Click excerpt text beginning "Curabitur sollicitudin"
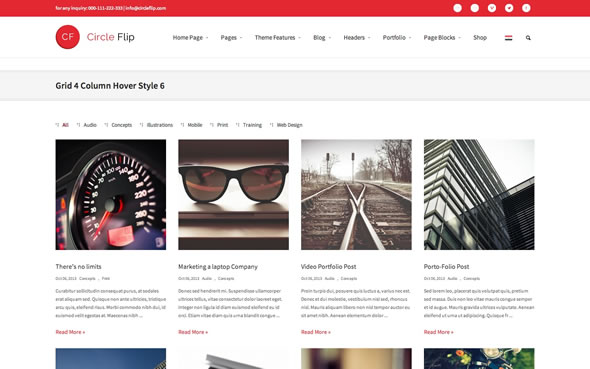Screen dimensions: 590x369 click(x=111, y=303)
